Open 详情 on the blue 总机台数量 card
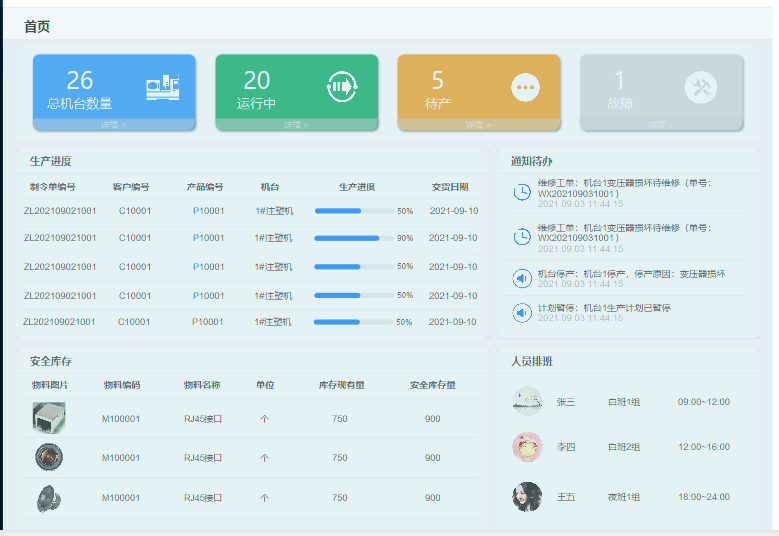The image size is (779, 536). pos(114,125)
